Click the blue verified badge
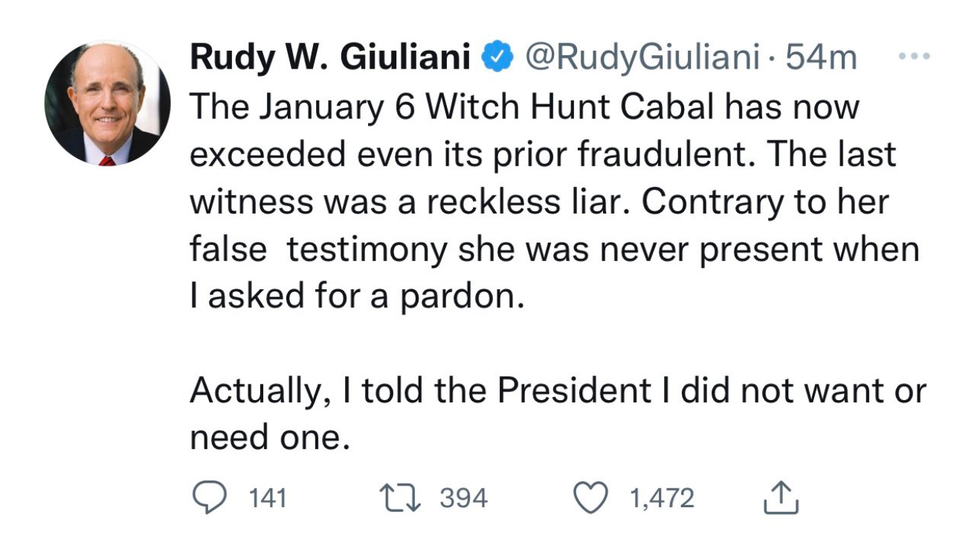 [494, 59]
